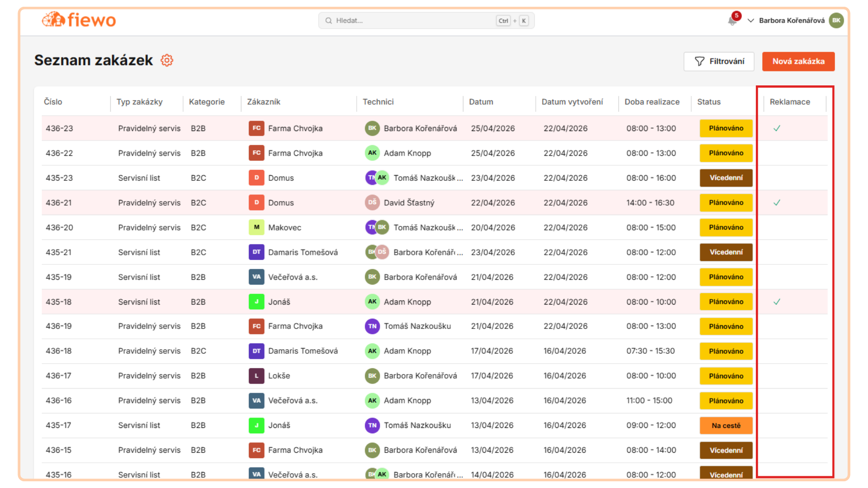Image resolution: width=868 pixels, height=488 pixels.
Task: Click the BK user avatar in header
Action: pos(836,20)
